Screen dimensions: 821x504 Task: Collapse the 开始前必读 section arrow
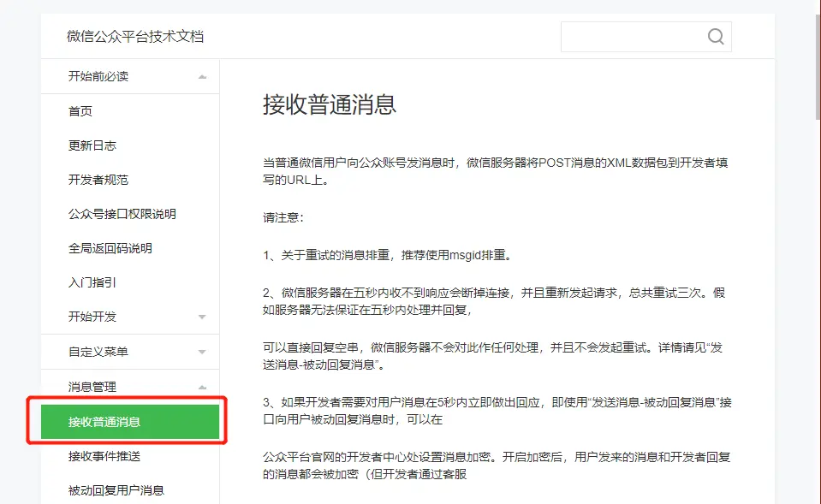pyautogui.click(x=202, y=77)
